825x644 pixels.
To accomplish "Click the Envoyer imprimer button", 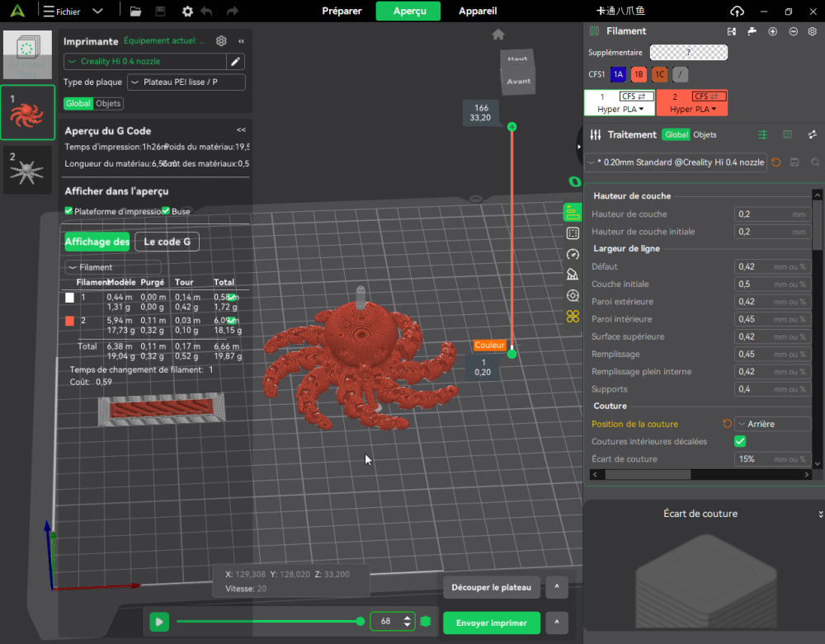I will tap(491, 623).
